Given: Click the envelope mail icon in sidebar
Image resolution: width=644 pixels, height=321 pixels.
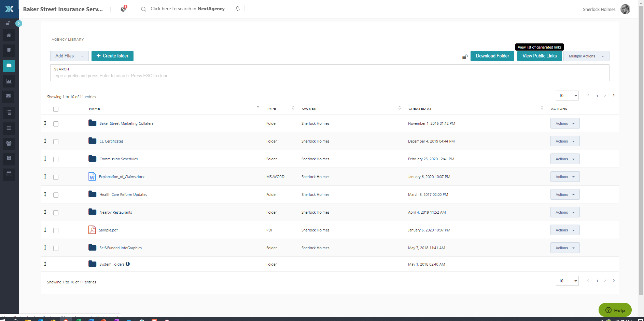Looking at the screenshot, I should coord(9,96).
